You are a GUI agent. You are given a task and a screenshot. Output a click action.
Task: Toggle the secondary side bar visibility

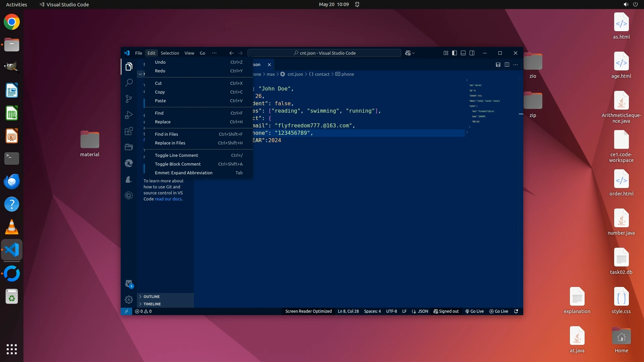pyautogui.click(x=472, y=53)
